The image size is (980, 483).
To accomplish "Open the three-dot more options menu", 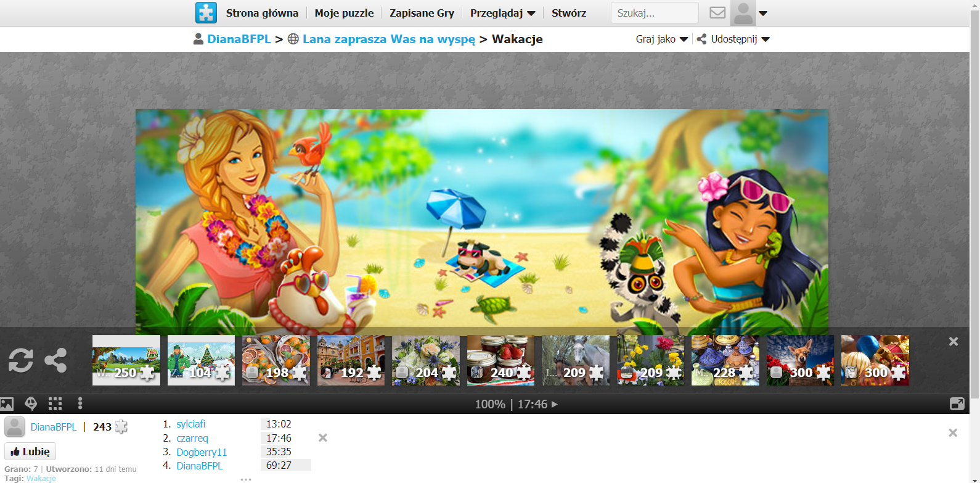I will [80, 404].
